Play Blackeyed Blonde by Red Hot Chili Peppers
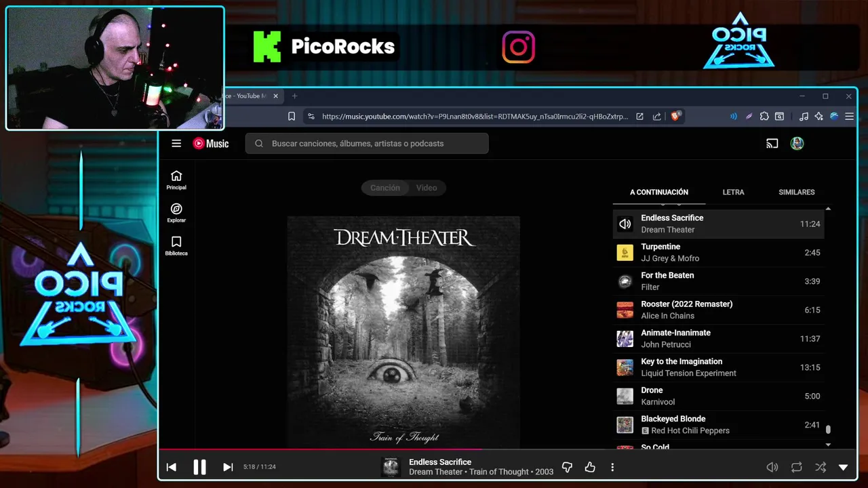Image resolution: width=868 pixels, height=488 pixels. 719,425
